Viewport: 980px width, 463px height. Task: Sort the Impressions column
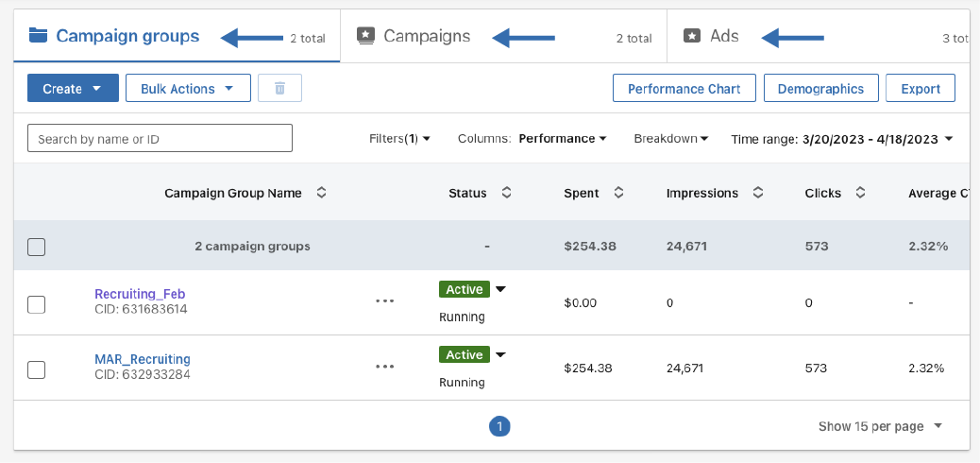(x=757, y=193)
